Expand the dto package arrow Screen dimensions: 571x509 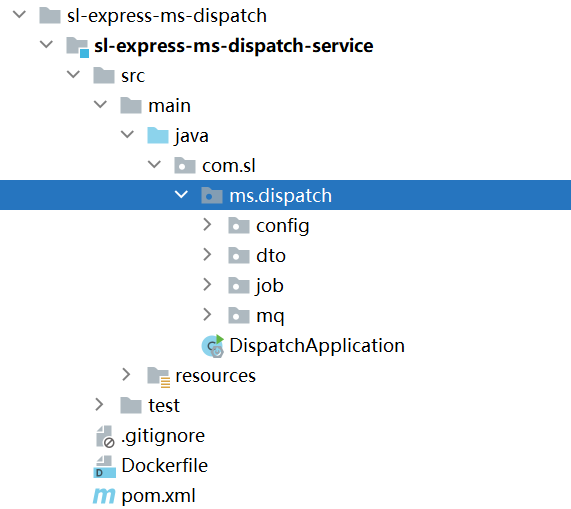coord(207,254)
